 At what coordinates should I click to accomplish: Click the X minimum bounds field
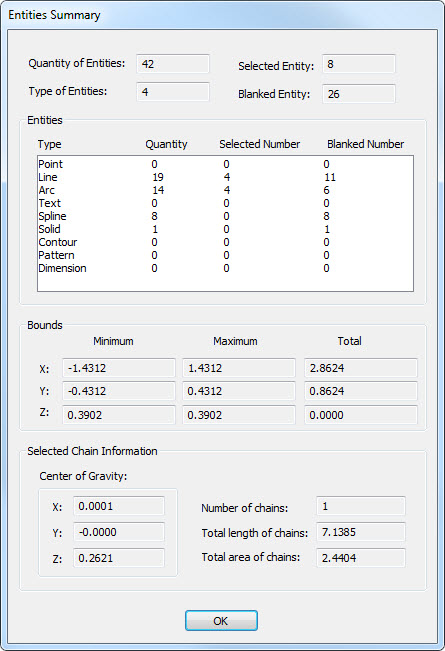click(119, 368)
